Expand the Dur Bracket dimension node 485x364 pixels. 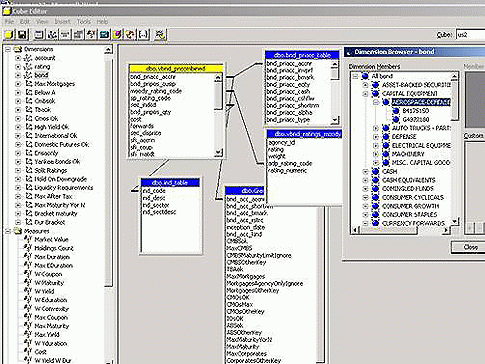coord(18,222)
